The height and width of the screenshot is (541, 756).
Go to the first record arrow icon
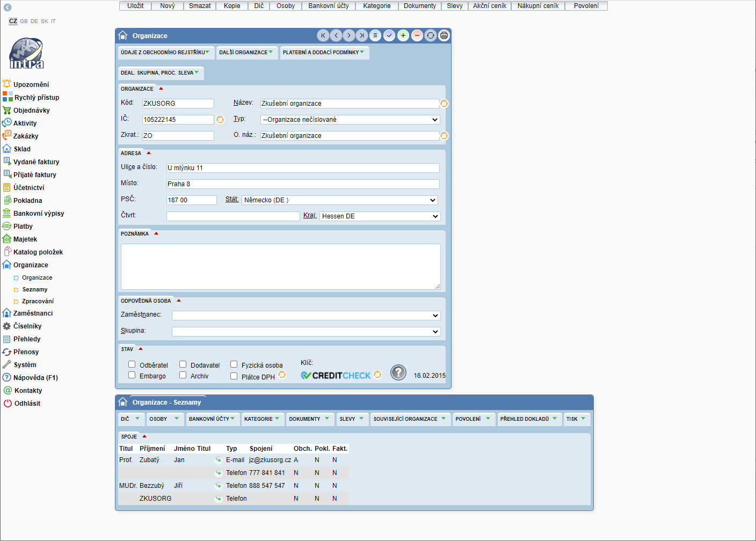(x=323, y=35)
